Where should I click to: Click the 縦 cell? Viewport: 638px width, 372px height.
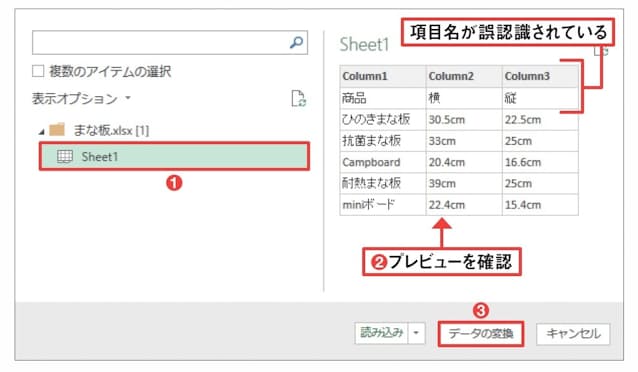click(x=540, y=98)
